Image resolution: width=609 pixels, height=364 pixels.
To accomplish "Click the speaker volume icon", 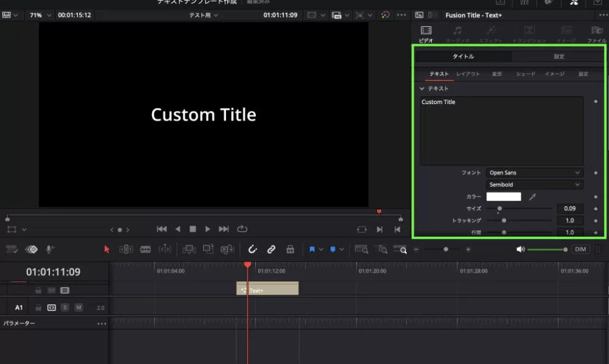I will [520, 249].
